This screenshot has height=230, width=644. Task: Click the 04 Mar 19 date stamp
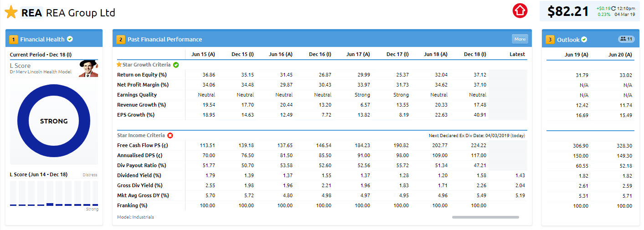coord(623,15)
